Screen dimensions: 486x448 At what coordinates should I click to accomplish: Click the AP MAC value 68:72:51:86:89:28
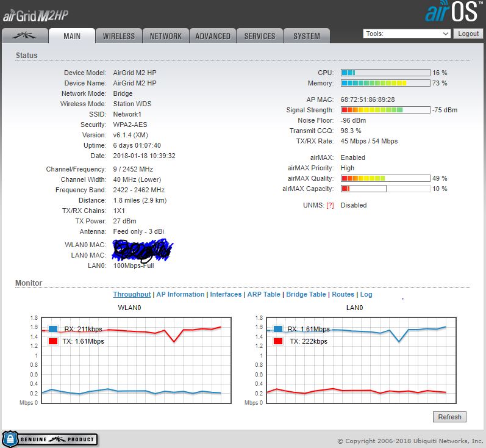[368, 99]
